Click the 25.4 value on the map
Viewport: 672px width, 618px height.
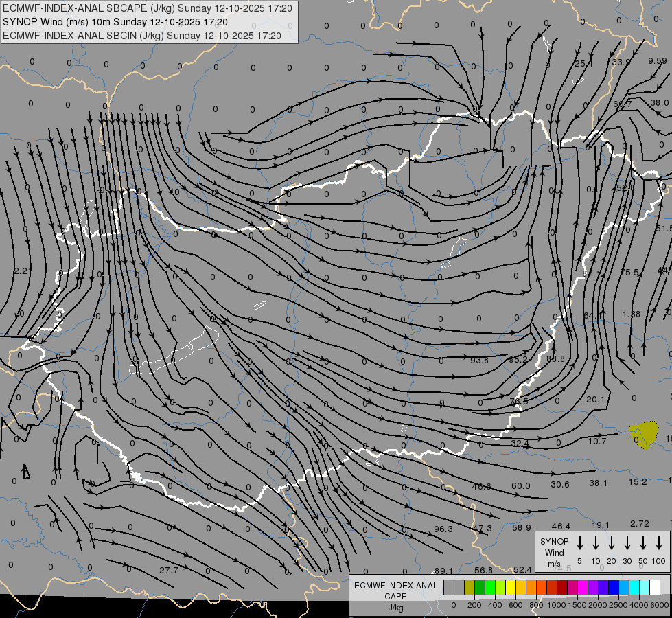[x=583, y=64]
